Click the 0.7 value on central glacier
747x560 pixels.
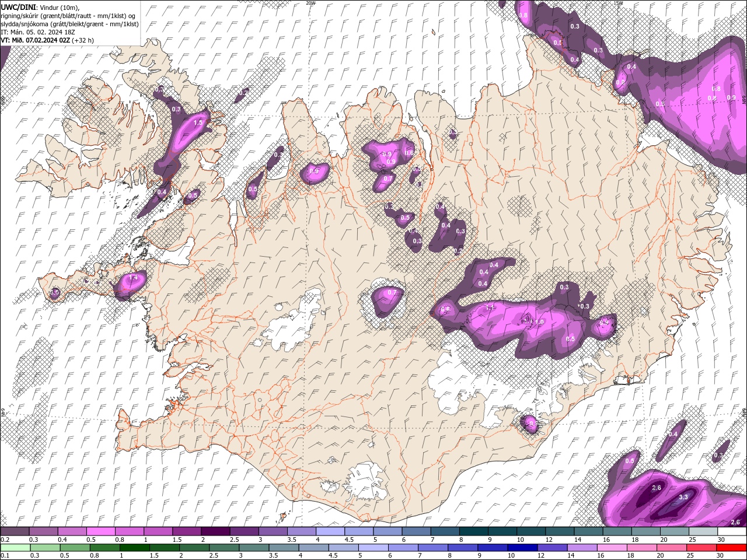tap(392, 292)
